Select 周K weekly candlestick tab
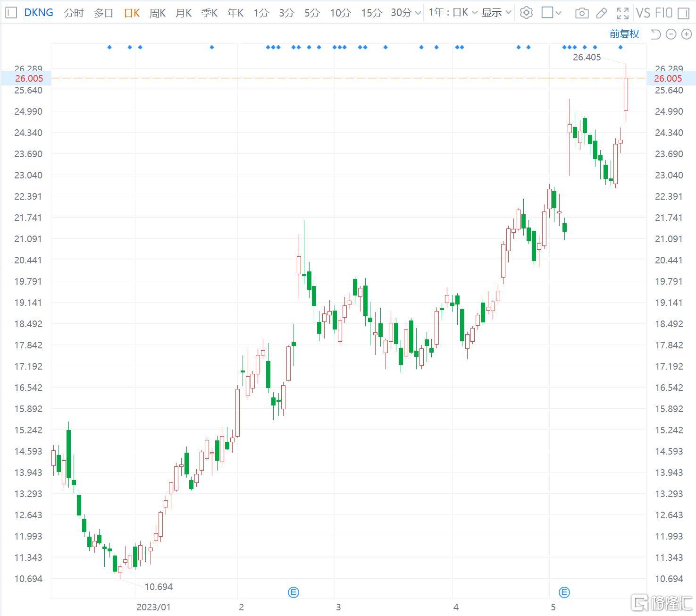Image resolution: width=696 pixels, height=616 pixels. pyautogui.click(x=158, y=13)
